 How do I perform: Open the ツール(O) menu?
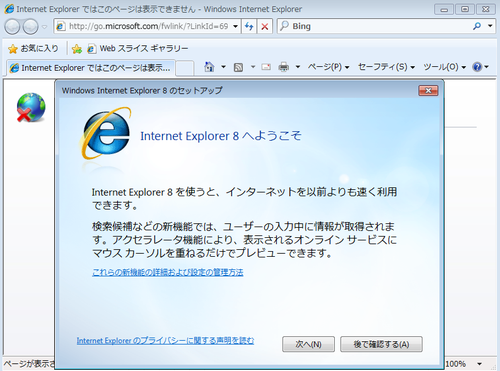444,67
